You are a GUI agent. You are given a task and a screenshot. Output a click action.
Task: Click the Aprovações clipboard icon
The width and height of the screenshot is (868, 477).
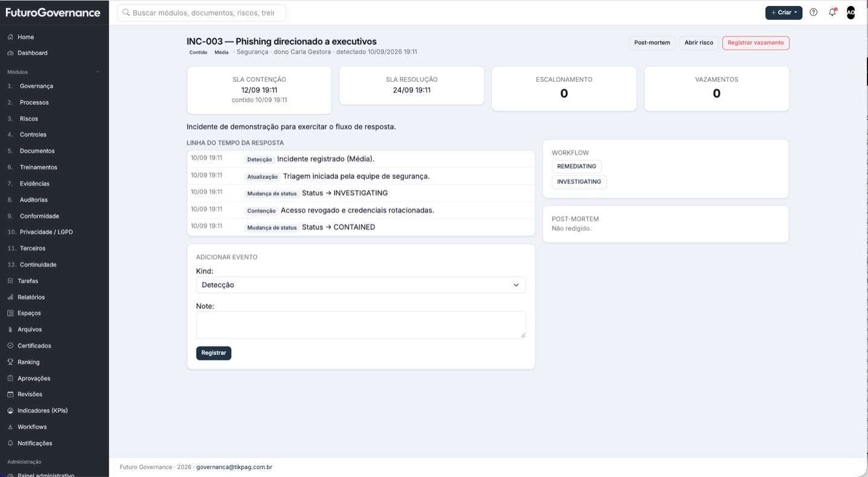(x=10, y=378)
